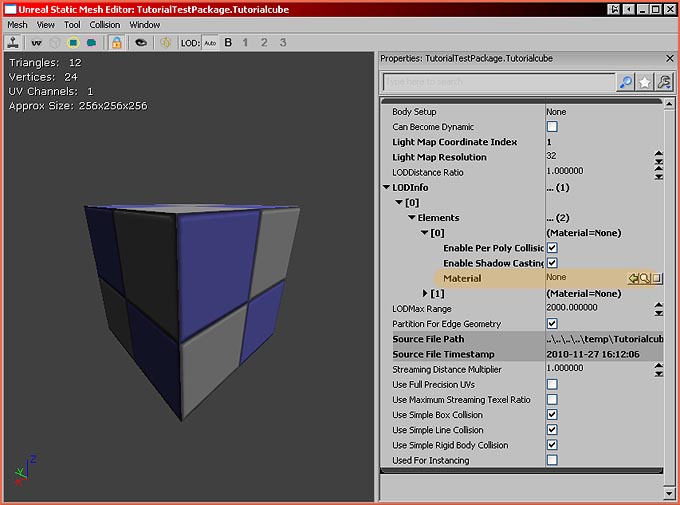Select the Material property row label
This screenshot has height=505, width=680.
[462, 278]
